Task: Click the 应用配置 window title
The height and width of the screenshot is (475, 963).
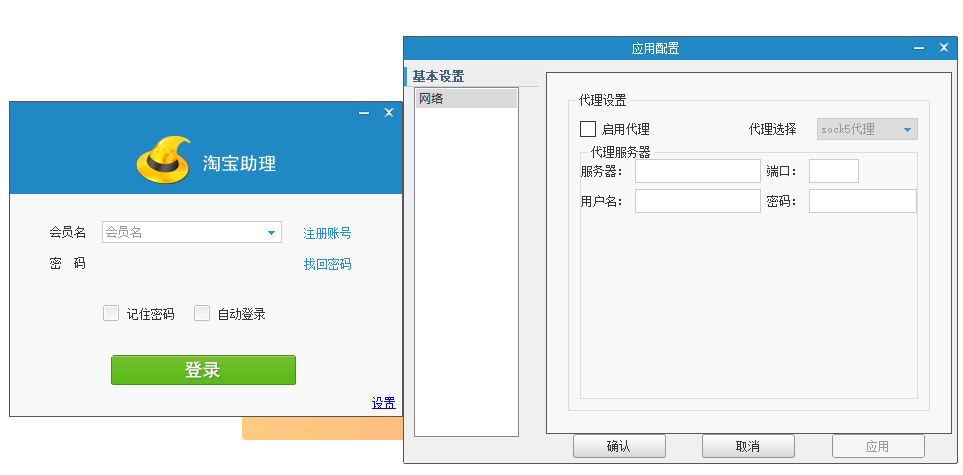Action: tap(655, 49)
